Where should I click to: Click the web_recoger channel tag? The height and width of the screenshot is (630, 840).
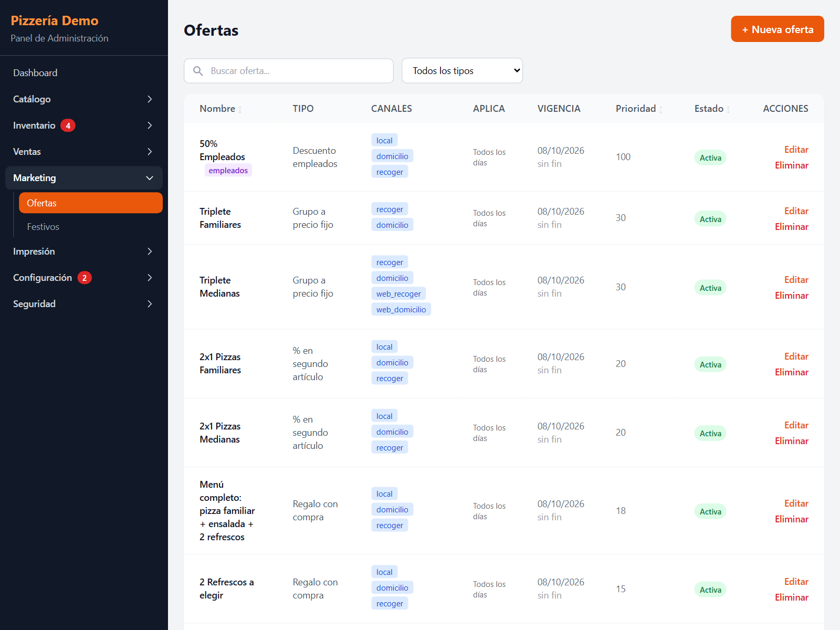pos(398,294)
